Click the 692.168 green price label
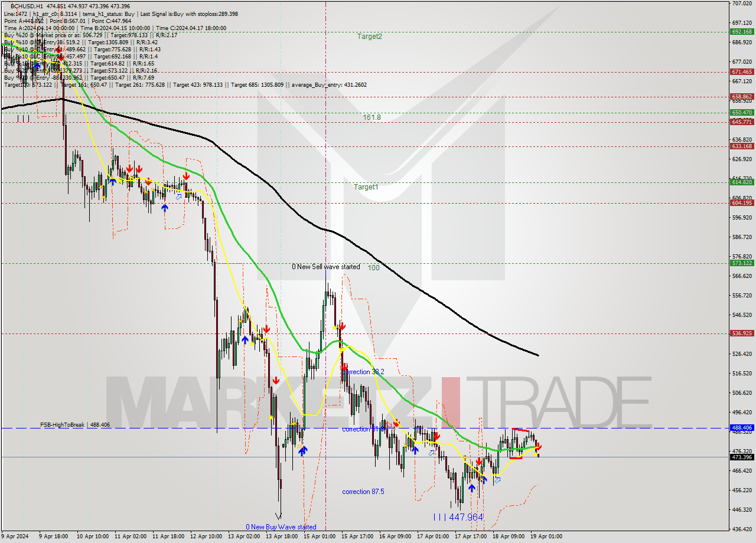Image resolution: width=756 pixels, height=543 pixels. coord(742,32)
